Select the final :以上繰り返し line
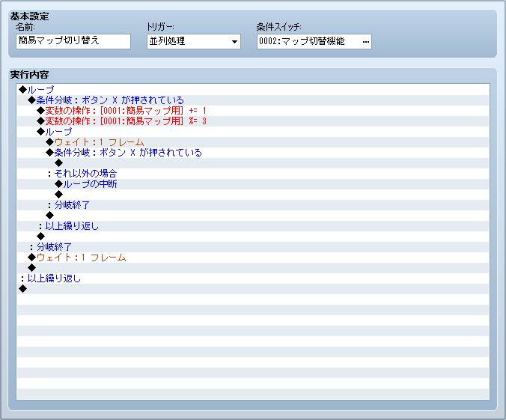 click(x=253, y=279)
